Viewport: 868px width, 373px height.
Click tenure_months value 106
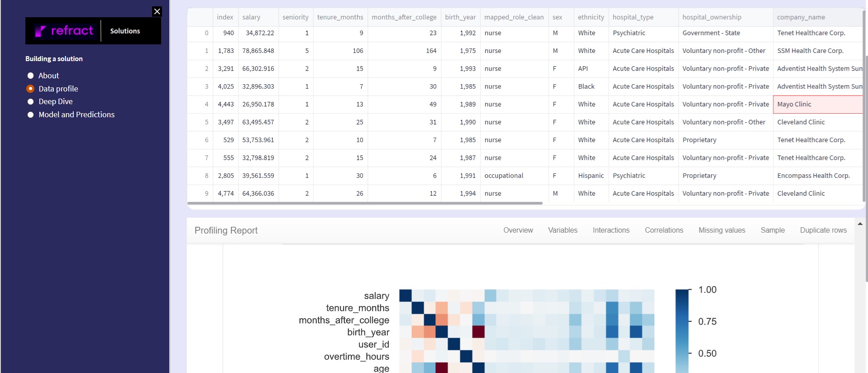(340, 51)
